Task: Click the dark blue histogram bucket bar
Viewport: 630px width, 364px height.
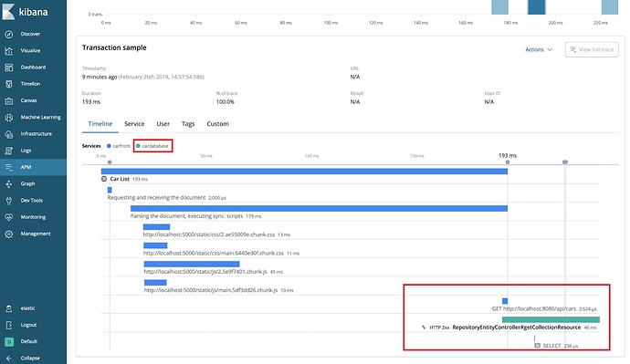Action: [536, 7]
